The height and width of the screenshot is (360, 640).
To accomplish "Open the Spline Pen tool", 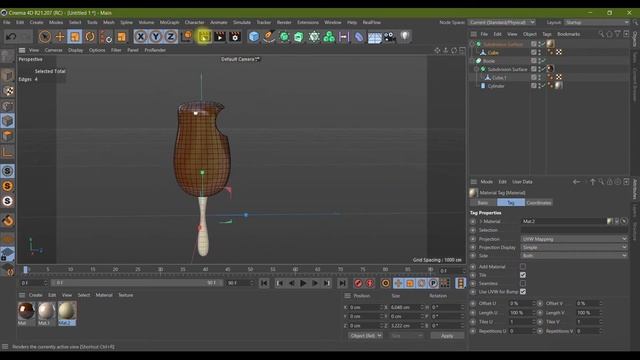I will tap(269, 37).
